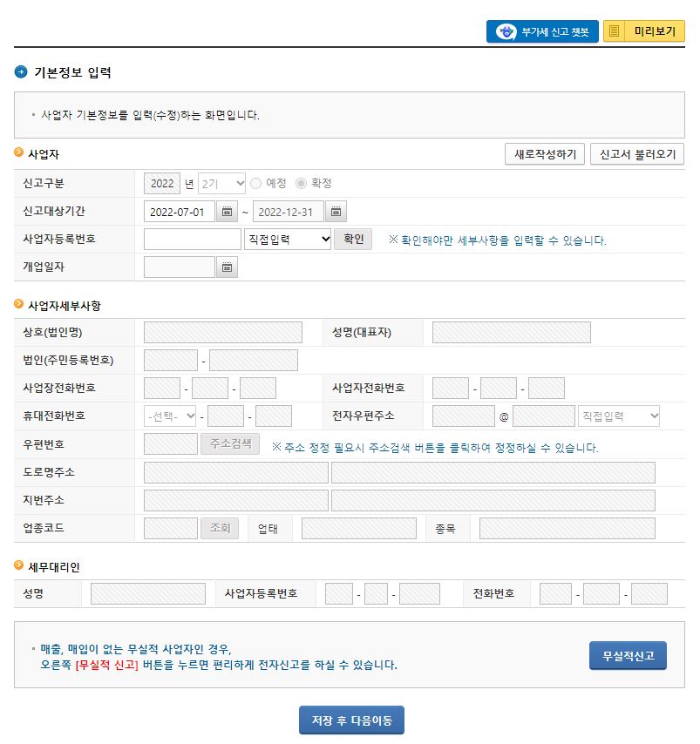Open the 직접입력 dropdown next to 사업자등록번호

[289, 239]
